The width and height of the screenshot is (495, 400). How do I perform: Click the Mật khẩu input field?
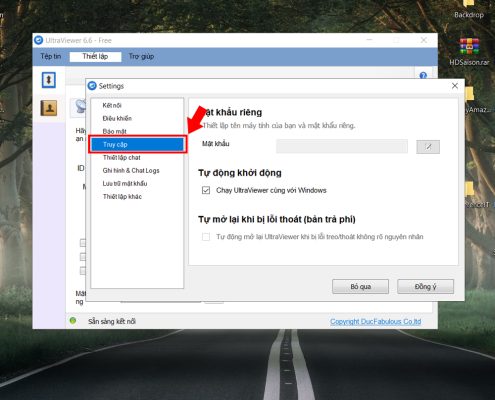tap(342, 146)
